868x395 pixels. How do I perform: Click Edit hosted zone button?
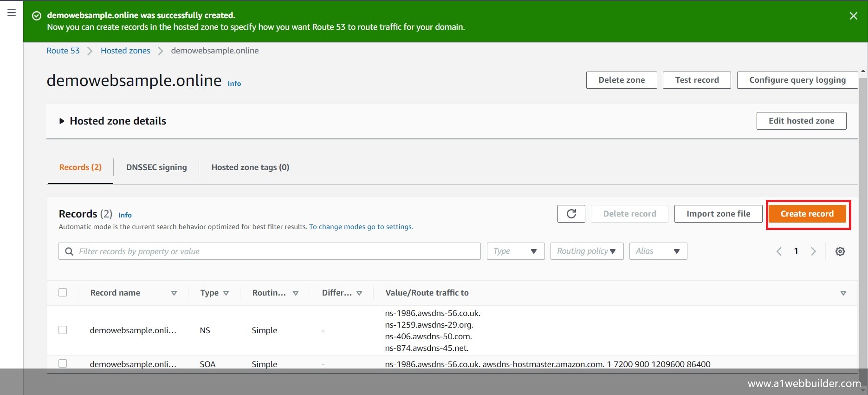click(x=801, y=121)
